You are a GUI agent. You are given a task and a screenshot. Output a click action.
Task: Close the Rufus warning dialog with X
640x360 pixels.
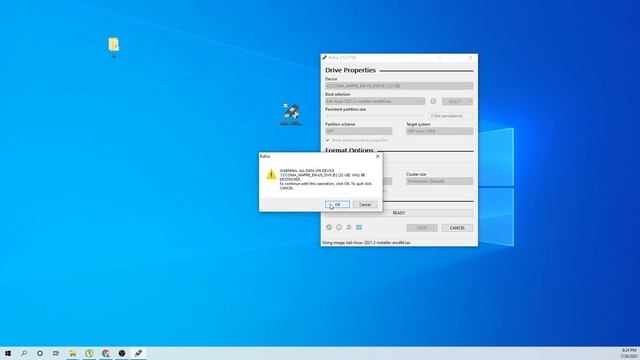coord(377,156)
